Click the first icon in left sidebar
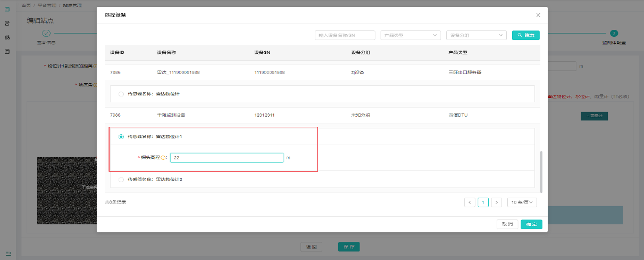The height and width of the screenshot is (260, 644). click(x=7, y=9)
